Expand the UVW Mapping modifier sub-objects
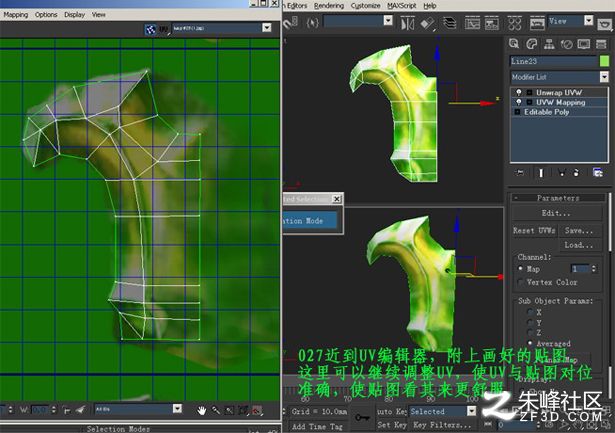 pyautogui.click(x=529, y=102)
